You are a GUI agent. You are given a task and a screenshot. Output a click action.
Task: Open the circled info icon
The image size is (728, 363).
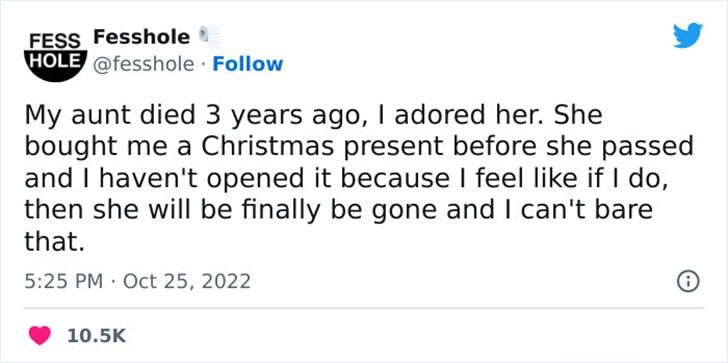688,282
